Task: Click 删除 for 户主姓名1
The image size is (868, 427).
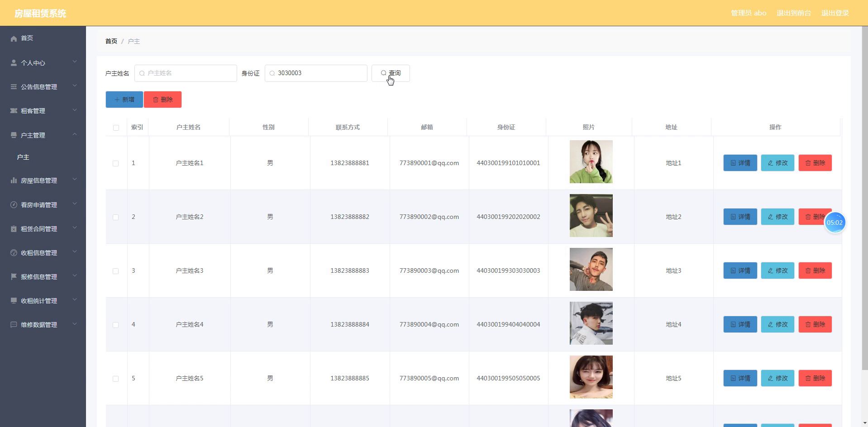Action: (x=815, y=163)
